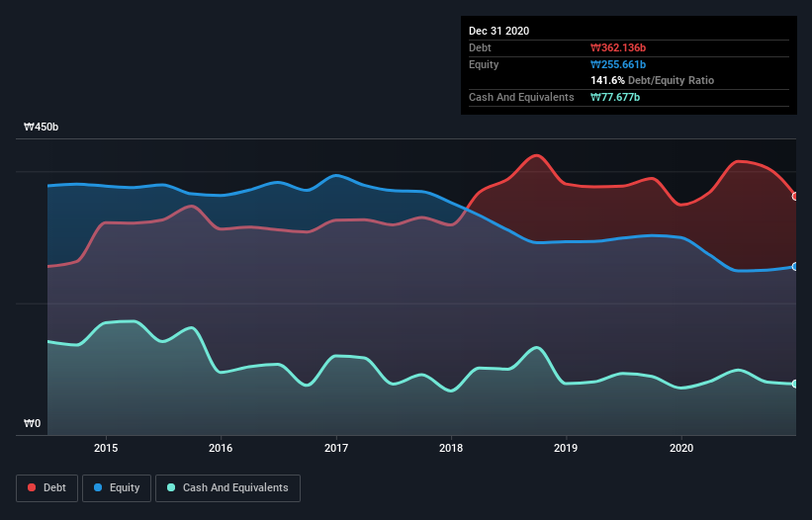This screenshot has height=520, width=812.
Task: Click the 2016 x-axis label
Action: [221, 448]
